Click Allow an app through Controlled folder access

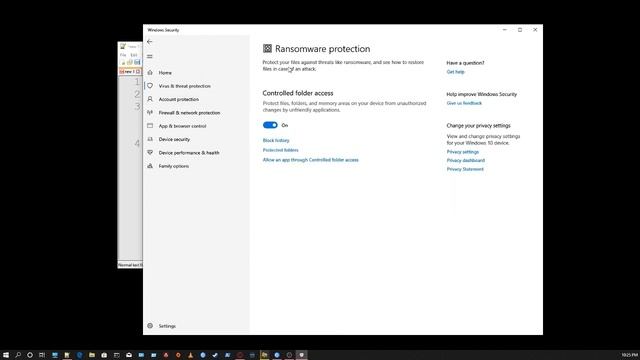tap(311, 160)
